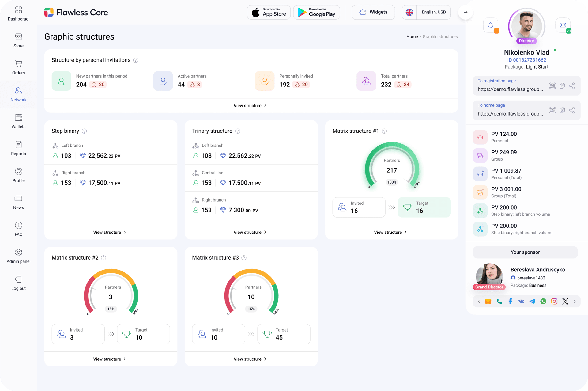Show help tooltip for Step binary
588x391 pixels.
click(85, 131)
